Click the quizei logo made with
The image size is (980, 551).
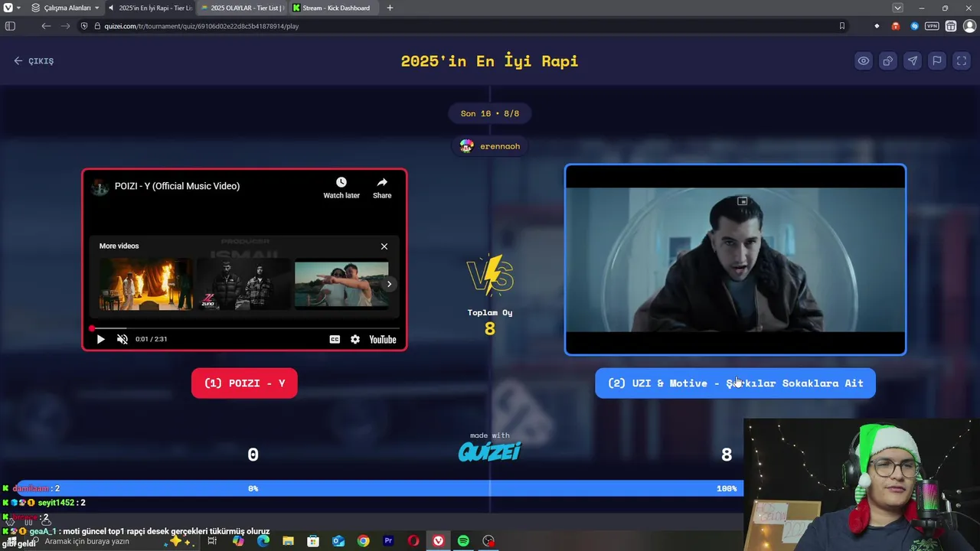coord(490,452)
